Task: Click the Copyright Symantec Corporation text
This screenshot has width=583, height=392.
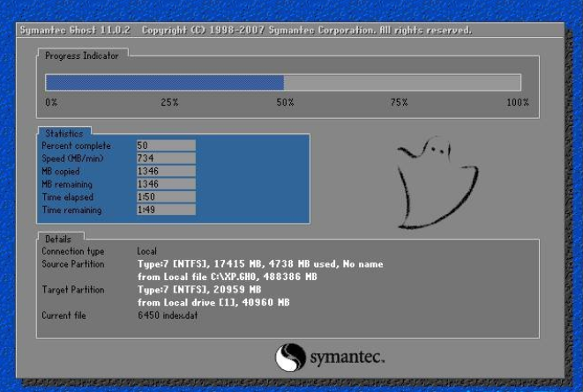Action: click(x=307, y=30)
